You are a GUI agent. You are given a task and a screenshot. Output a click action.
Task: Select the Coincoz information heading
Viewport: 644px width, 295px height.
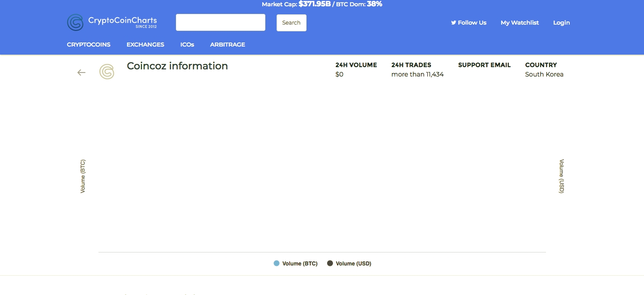(177, 66)
